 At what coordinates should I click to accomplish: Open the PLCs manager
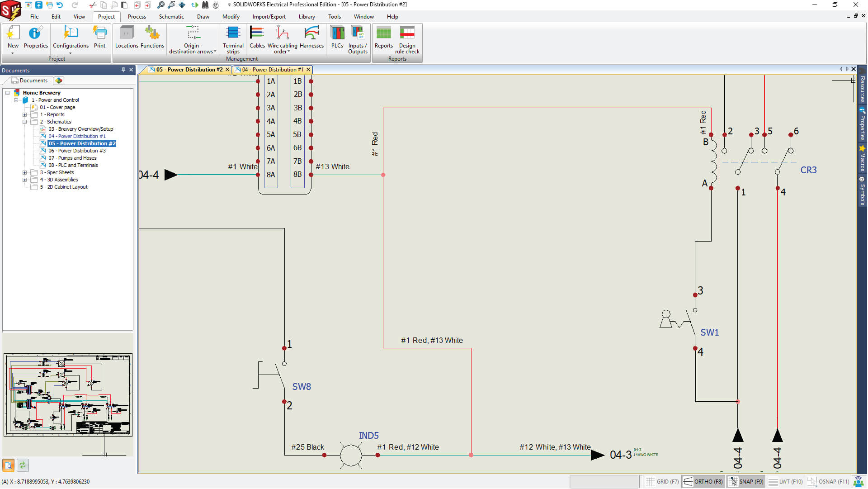pyautogui.click(x=337, y=38)
